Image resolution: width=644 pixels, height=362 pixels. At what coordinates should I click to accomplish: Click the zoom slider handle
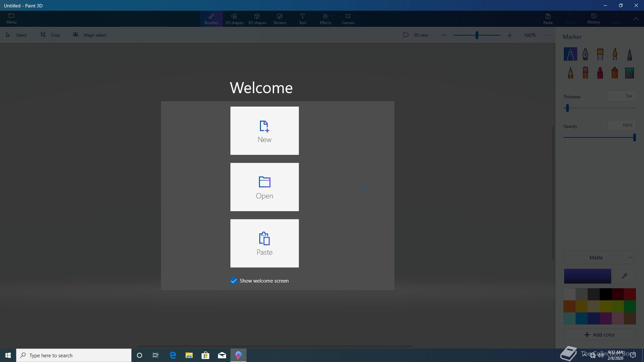477,35
